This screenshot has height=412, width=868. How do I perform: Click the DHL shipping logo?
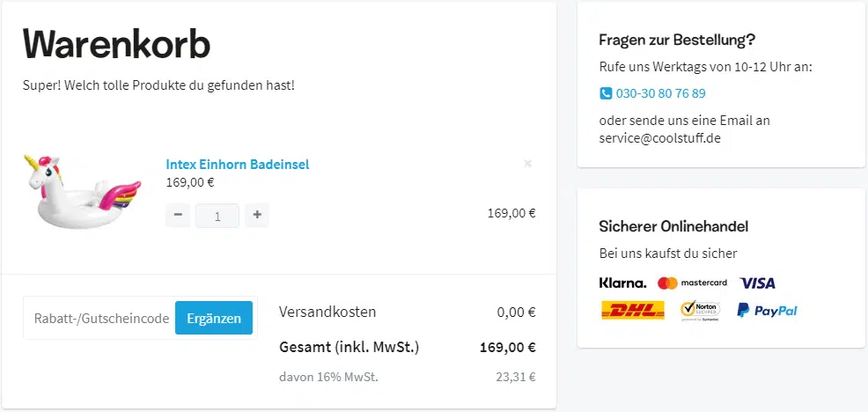point(632,310)
